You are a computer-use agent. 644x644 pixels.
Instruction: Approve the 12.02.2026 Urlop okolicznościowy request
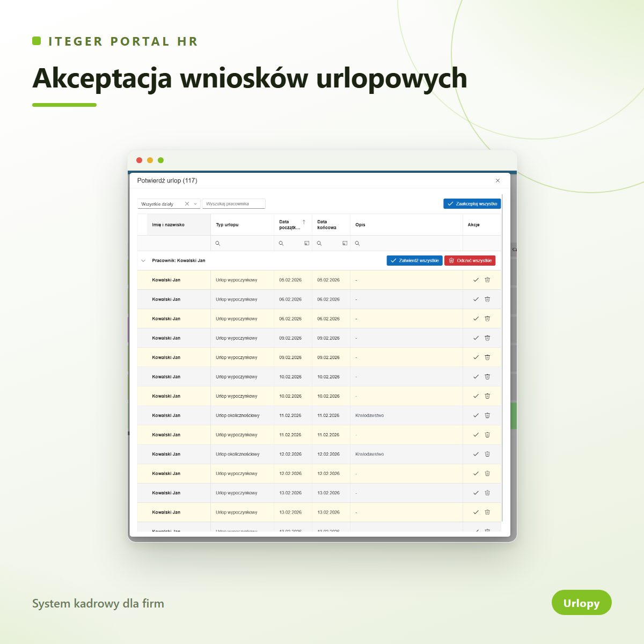pos(475,454)
